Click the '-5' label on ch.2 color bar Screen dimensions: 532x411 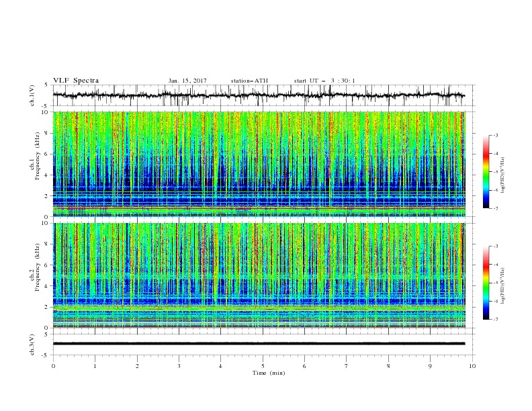click(496, 283)
